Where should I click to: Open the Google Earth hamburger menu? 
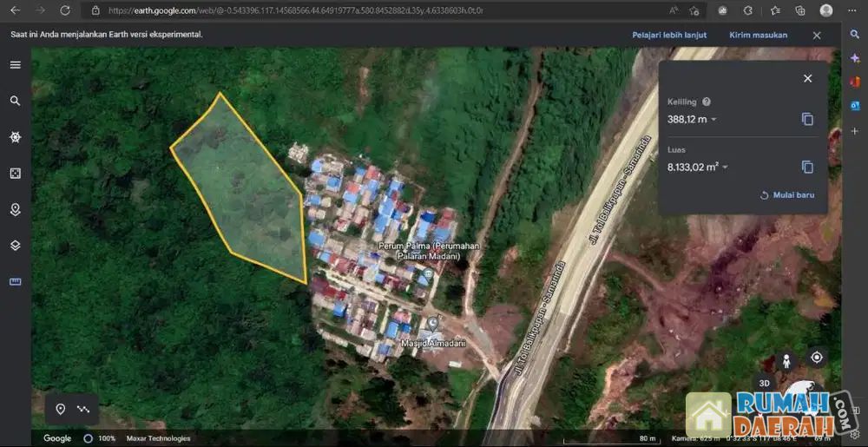coord(15,65)
